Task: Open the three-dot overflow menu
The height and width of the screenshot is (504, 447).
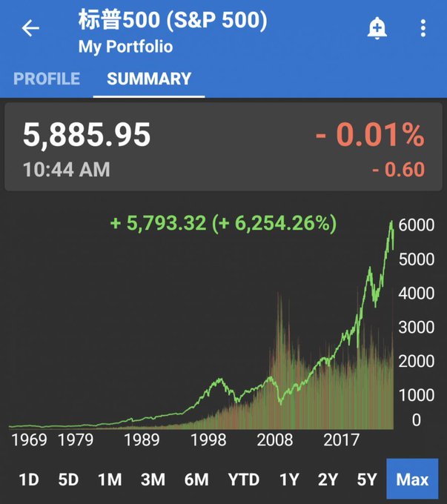Action: [x=423, y=29]
